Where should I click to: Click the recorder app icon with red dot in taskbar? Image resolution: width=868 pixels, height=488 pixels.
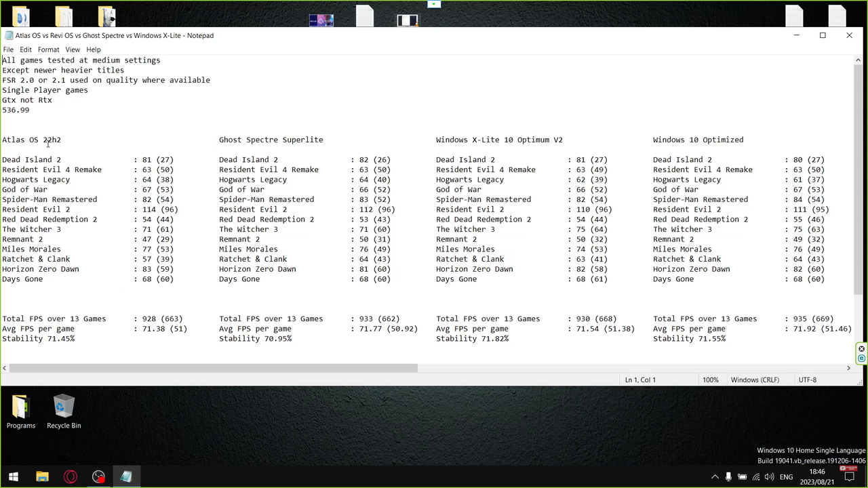tap(99, 476)
